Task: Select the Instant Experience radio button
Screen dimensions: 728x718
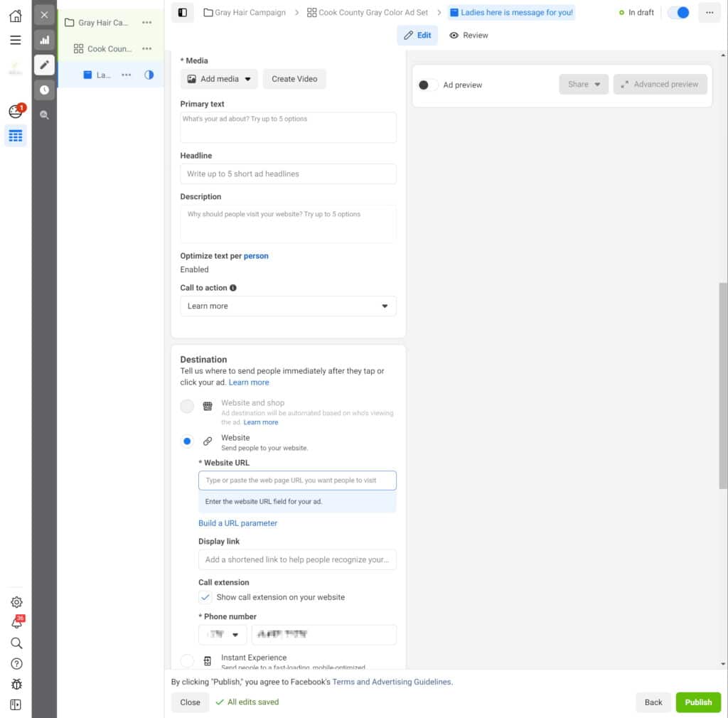Action: [187, 661]
